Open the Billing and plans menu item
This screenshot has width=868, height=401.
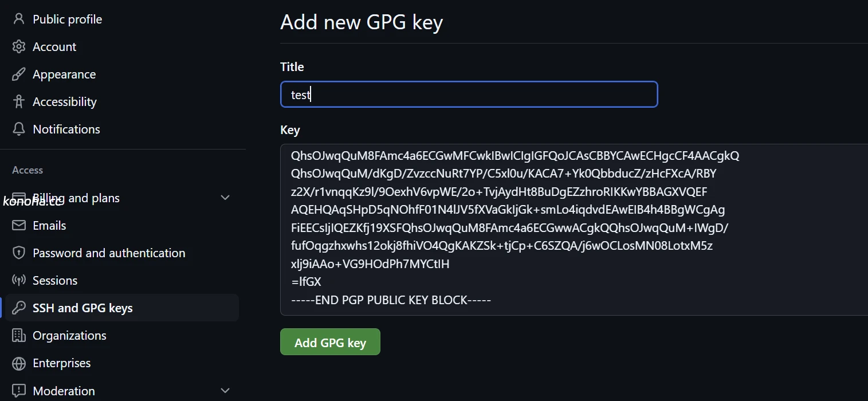click(76, 198)
